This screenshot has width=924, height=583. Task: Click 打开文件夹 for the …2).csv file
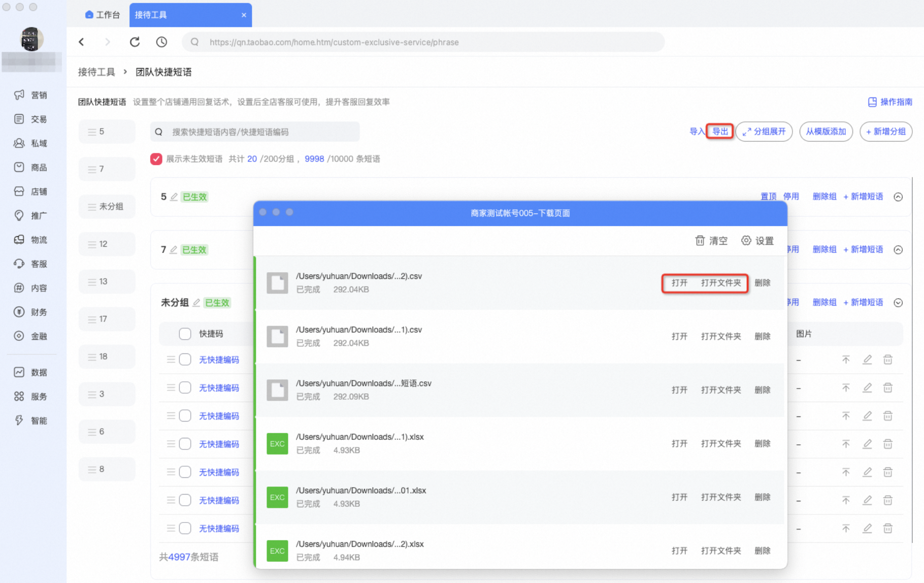click(721, 283)
